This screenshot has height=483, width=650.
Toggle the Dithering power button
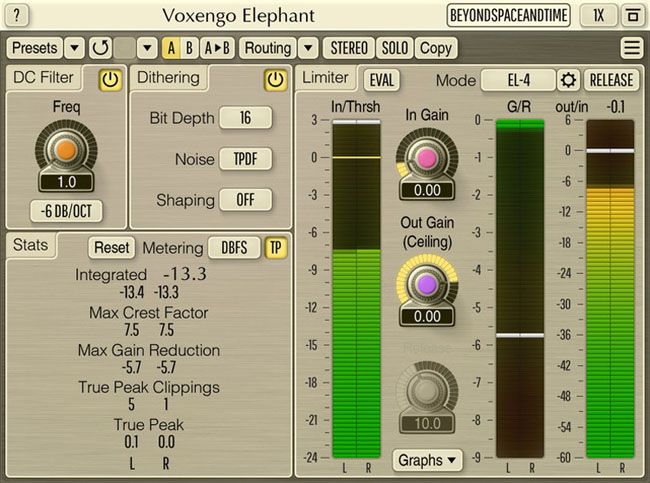click(275, 80)
